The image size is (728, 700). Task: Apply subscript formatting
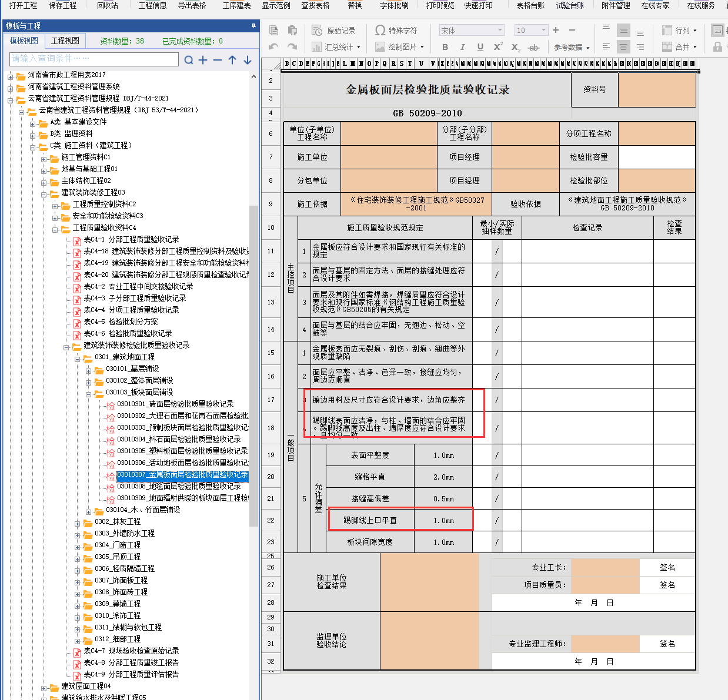coord(516,48)
